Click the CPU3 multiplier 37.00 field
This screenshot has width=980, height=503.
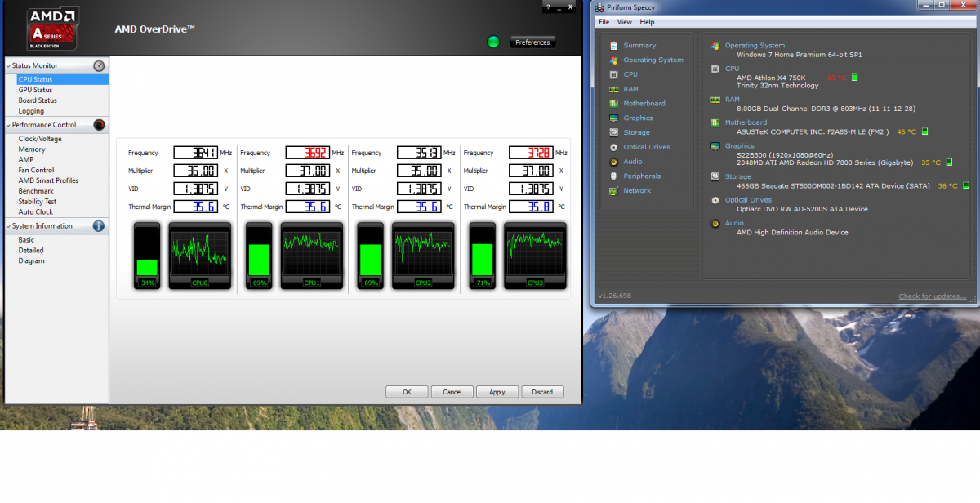(530, 171)
